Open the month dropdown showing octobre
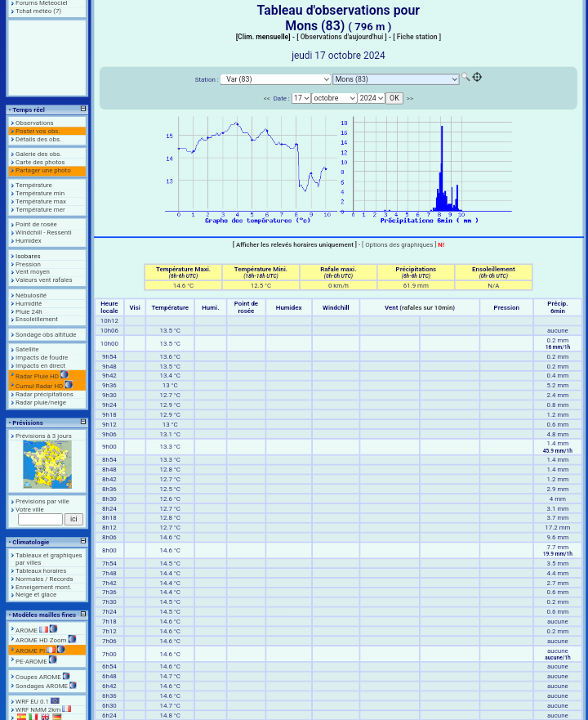The image size is (588, 720). coord(334,98)
